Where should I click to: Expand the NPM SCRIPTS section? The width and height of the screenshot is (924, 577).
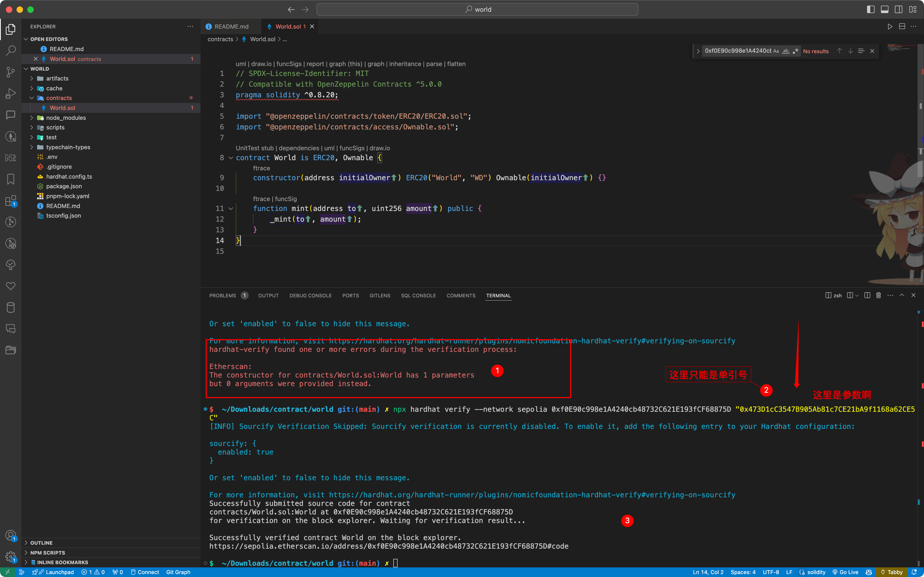pyautogui.click(x=26, y=553)
